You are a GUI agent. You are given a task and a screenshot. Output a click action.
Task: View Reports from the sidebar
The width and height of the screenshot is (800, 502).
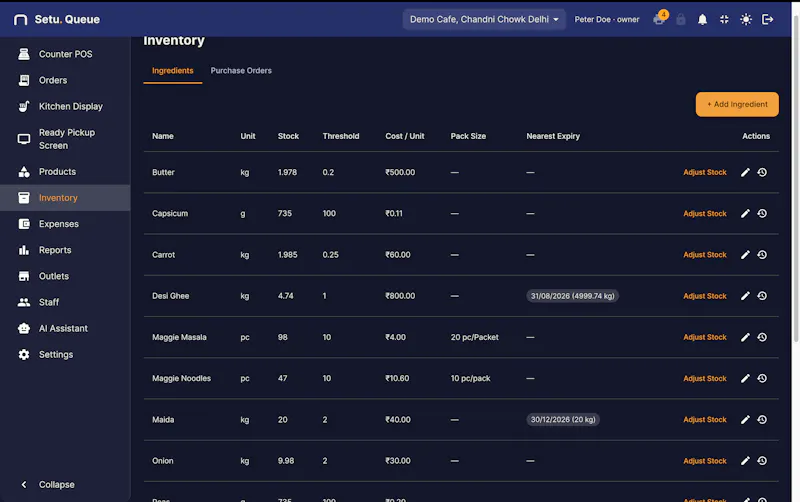pyautogui.click(x=65, y=249)
